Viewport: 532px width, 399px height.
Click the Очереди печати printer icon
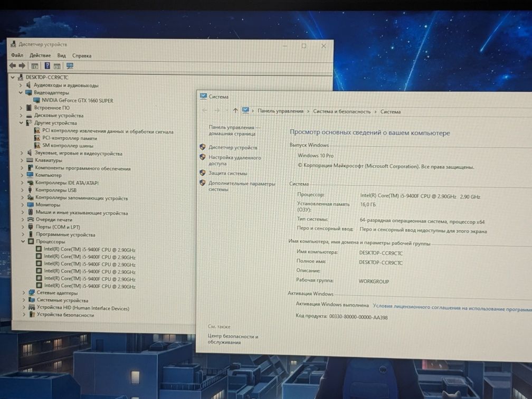pos(31,220)
